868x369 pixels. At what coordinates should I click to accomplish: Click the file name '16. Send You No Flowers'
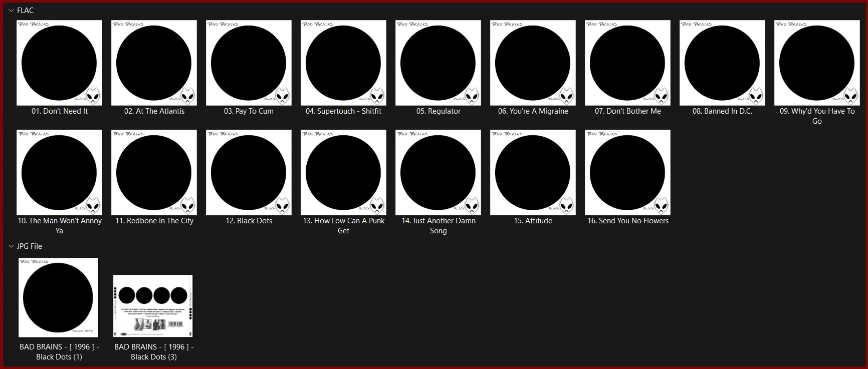[x=627, y=221]
